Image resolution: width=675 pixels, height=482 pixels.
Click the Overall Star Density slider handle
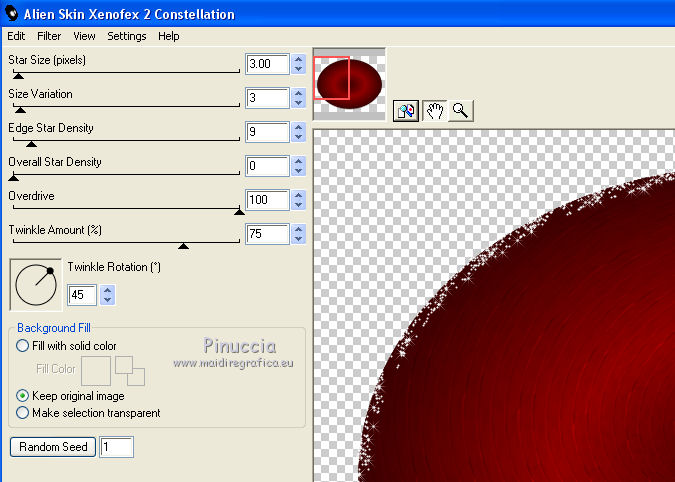click(x=13, y=177)
